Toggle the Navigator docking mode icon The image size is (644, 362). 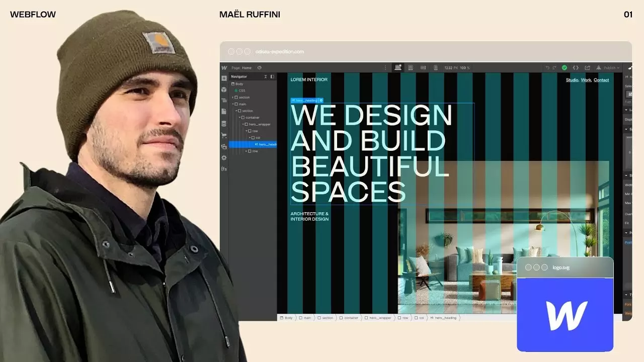tap(272, 76)
